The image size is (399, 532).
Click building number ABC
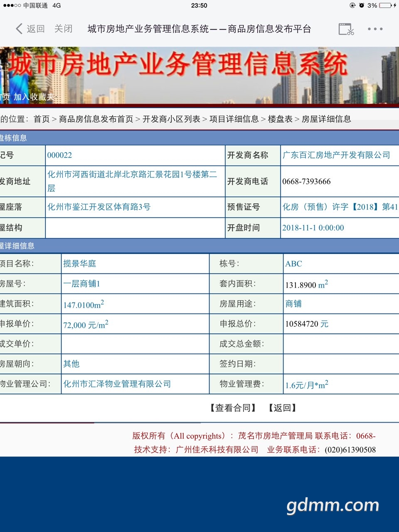click(293, 264)
